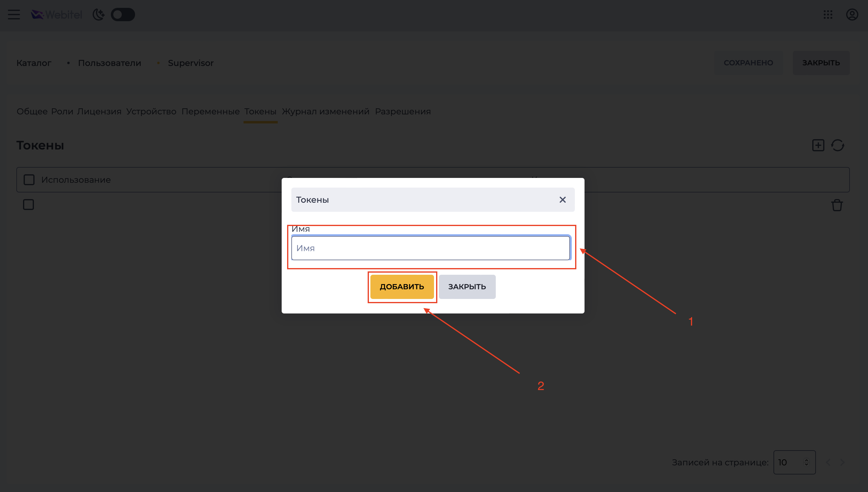Click the ДОБАВИТЬ button
868x492 pixels.
tap(402, 287)
